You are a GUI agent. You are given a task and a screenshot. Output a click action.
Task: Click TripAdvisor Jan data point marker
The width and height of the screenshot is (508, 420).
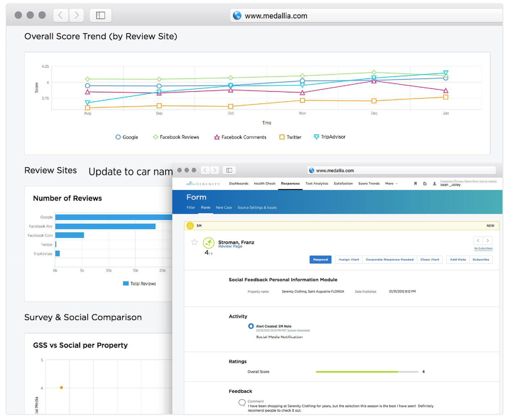(446, 73)
